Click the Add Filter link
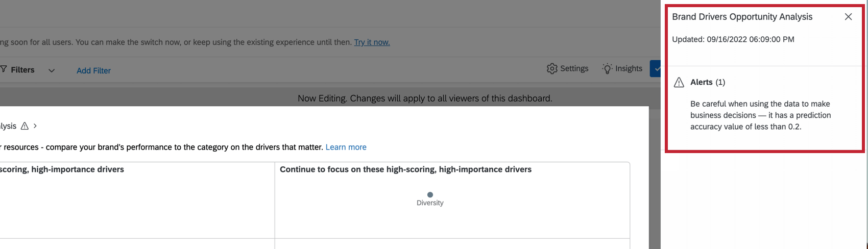This screenshot has width=868, height=249. [93, 70]
